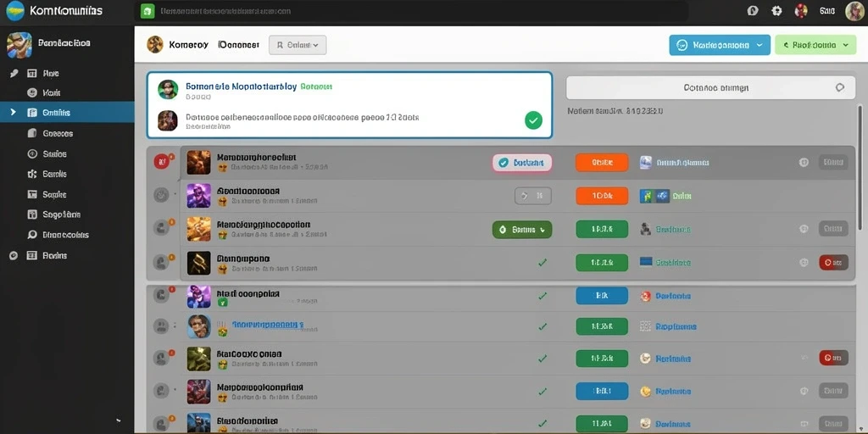Image resolution: width=868 pixels, height=434 pixels.
Task: Toggle eye icon on the first list row
Action: [x=804, y=162]
